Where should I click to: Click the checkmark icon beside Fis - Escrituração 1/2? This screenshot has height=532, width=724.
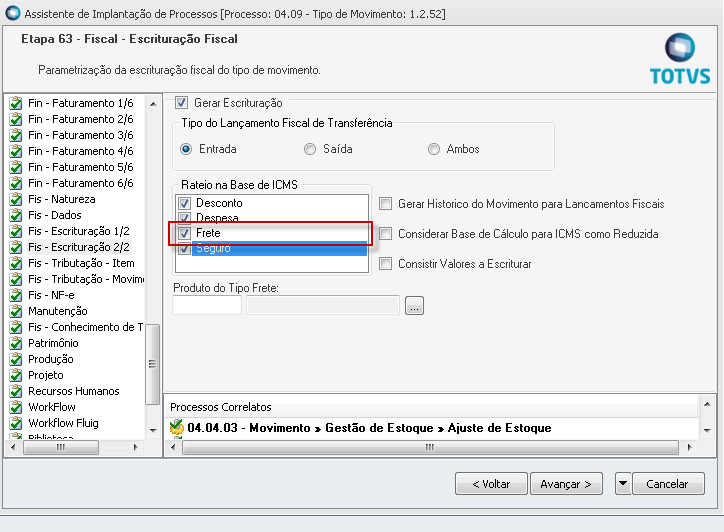pyautogui.click(x=16, y=231)
